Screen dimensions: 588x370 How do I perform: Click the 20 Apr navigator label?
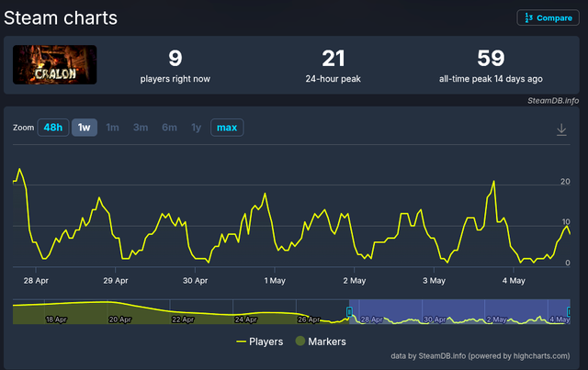pyautogui.click(x=120, y=320)
